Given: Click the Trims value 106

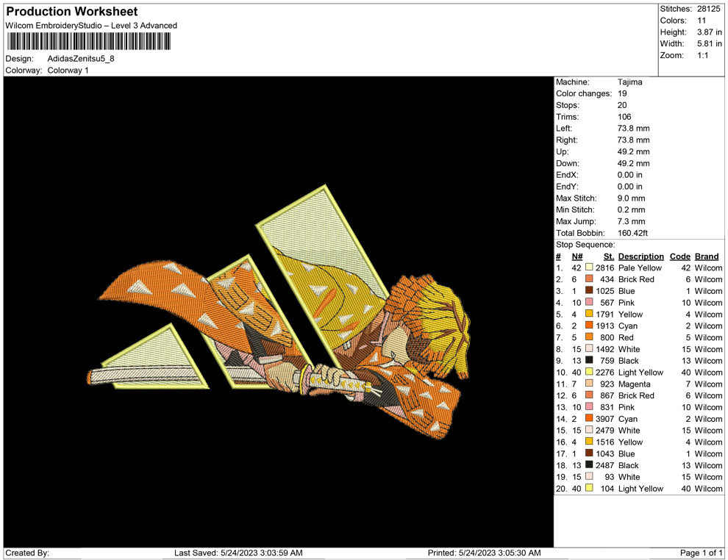Looking at the screenshot, I should [624, 117].
